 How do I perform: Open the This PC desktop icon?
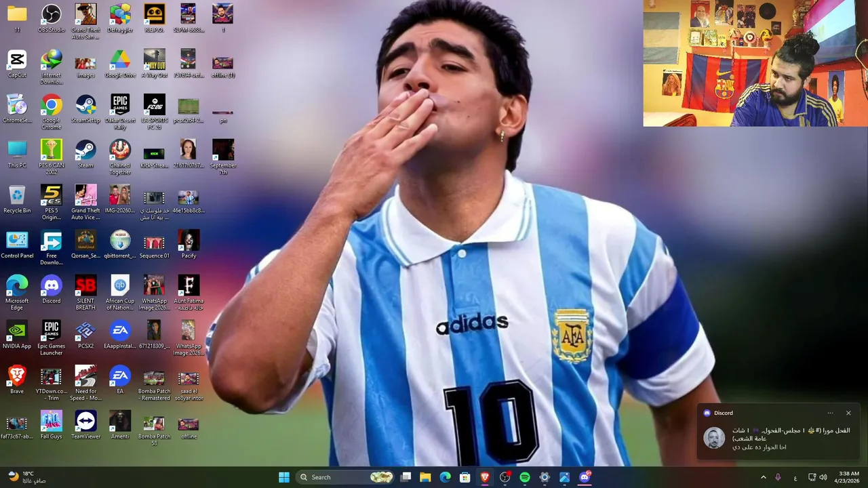click(17, 154)
